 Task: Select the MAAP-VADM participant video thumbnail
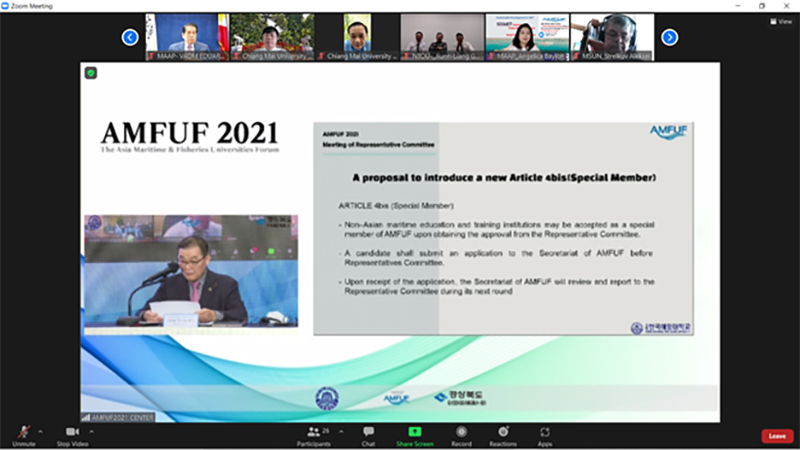coord(187,37)
